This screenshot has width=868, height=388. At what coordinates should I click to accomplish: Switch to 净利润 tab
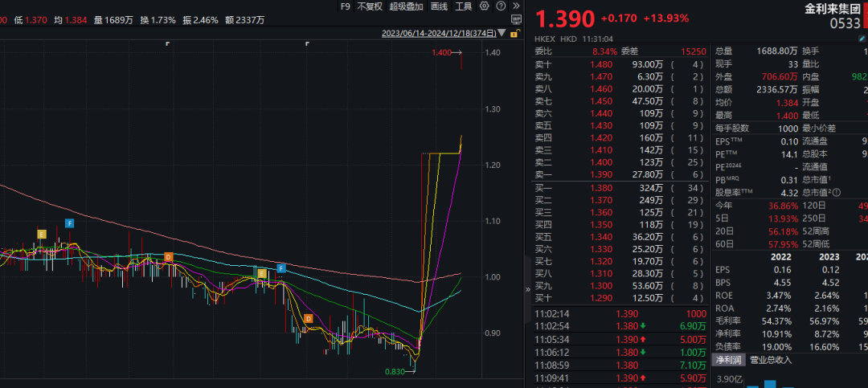728,359
